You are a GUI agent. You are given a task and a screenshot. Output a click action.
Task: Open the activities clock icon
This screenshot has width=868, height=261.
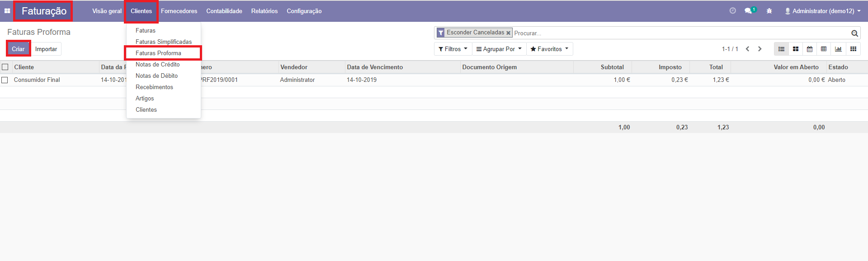732,11
